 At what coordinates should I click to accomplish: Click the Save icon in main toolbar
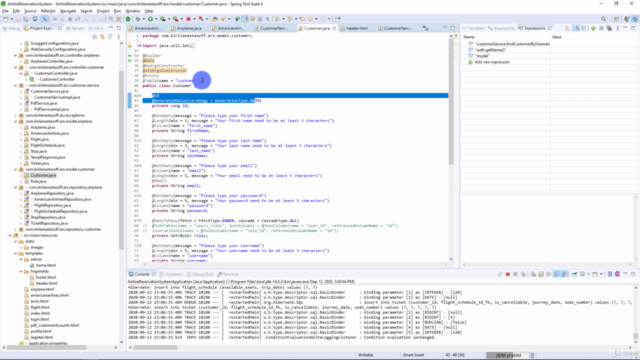18,19
